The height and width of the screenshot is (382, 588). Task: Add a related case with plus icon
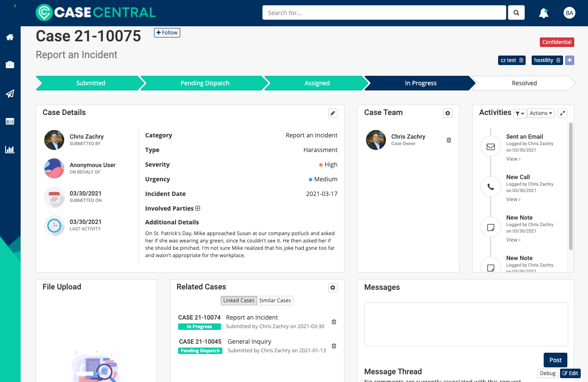pos(333,288)
